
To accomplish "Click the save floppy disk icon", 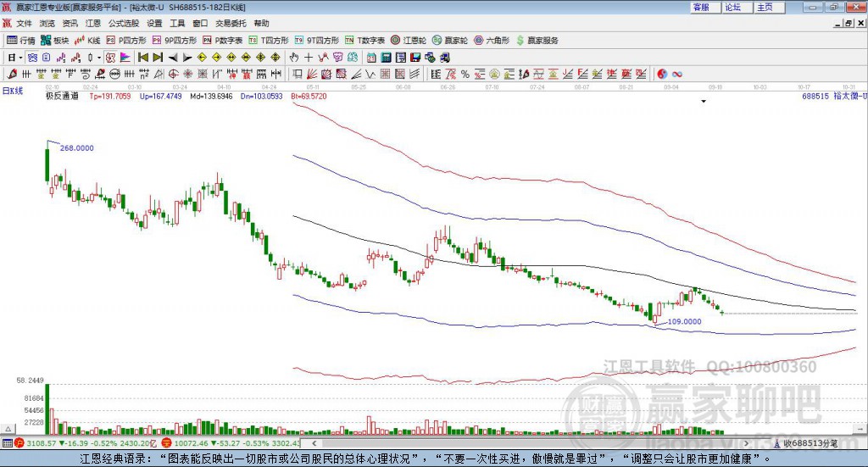I will click(x=415, y=58).
